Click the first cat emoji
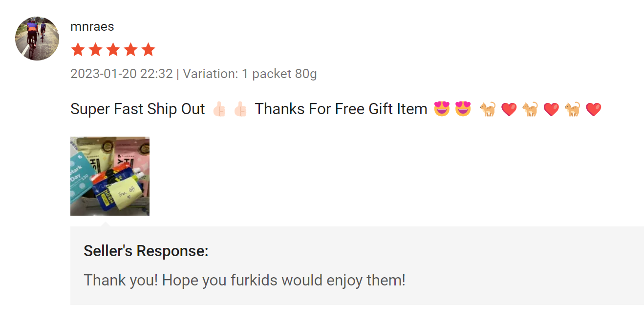This screenshot has height=324, width=644. 487,109
